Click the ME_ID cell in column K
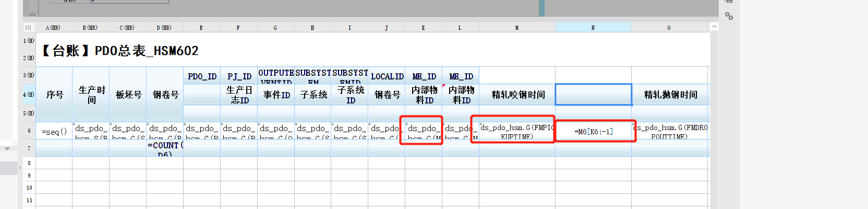Viewport: 868px width, 209px height. pyautogui.click(x=424, y=76)
